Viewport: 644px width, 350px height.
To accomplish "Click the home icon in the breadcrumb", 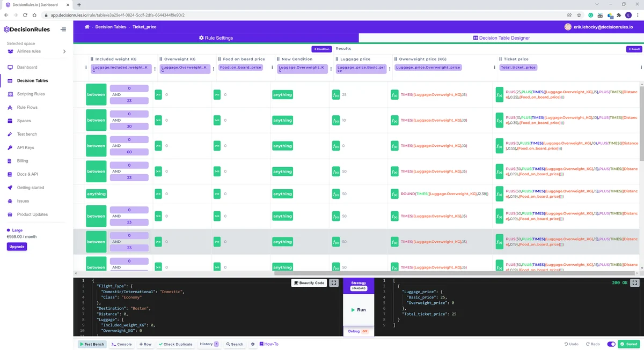I will click(87, 27).
